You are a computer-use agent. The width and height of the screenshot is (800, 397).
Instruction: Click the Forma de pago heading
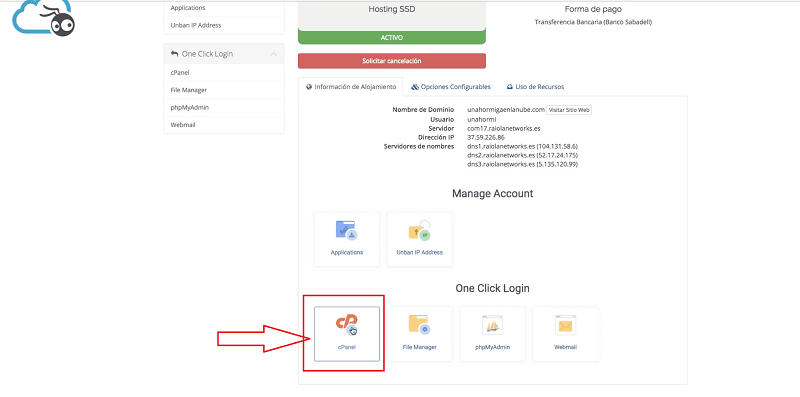(x=593, y=9)
